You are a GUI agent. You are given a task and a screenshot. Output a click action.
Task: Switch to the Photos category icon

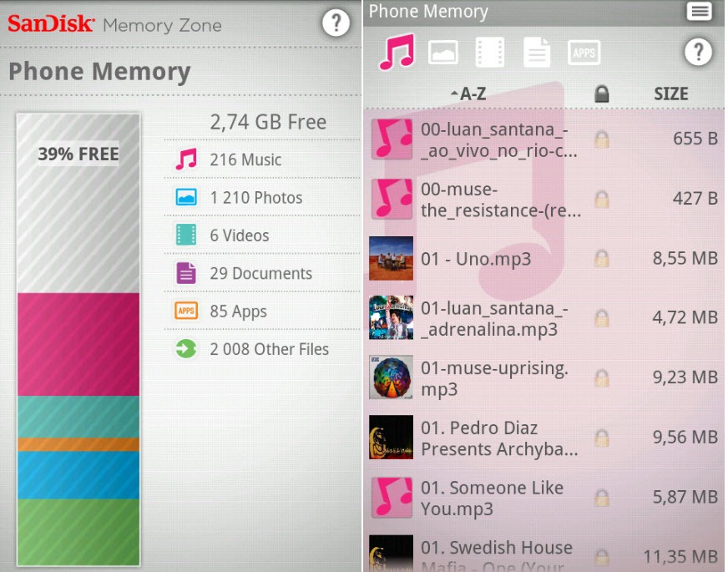click(443, 53)
